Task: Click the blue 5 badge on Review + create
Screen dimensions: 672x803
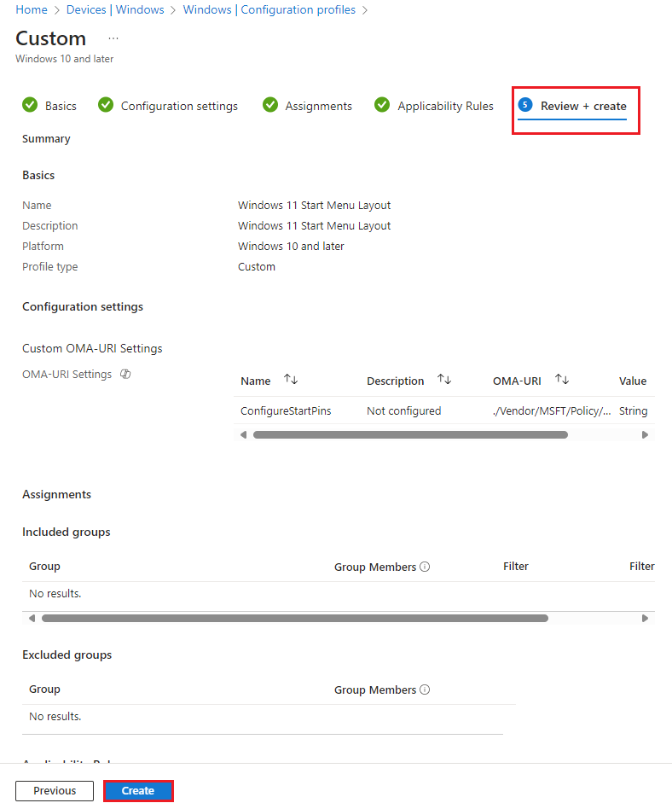Action: click(524, 105)
